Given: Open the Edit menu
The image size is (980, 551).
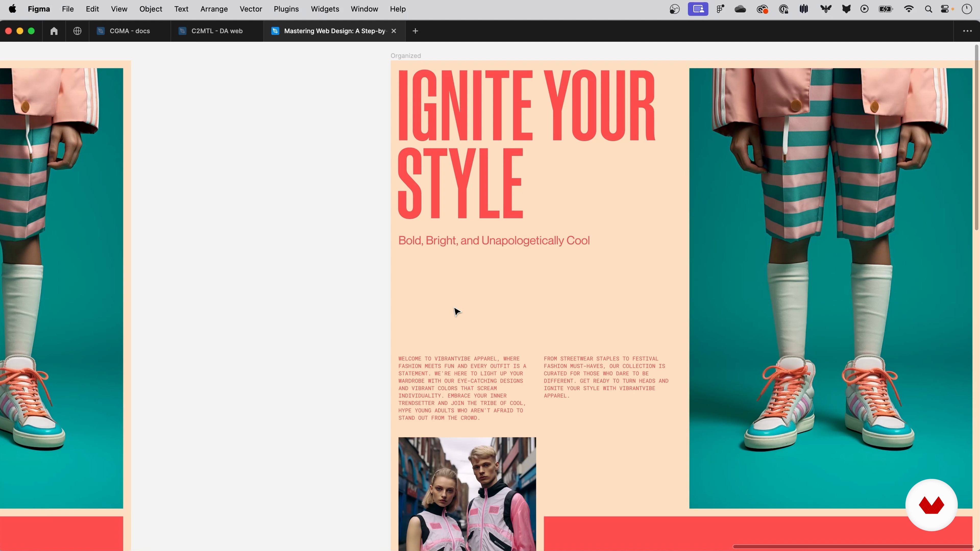Looking at the screenshot, I should pyautogui.click(x=92, y=9).
